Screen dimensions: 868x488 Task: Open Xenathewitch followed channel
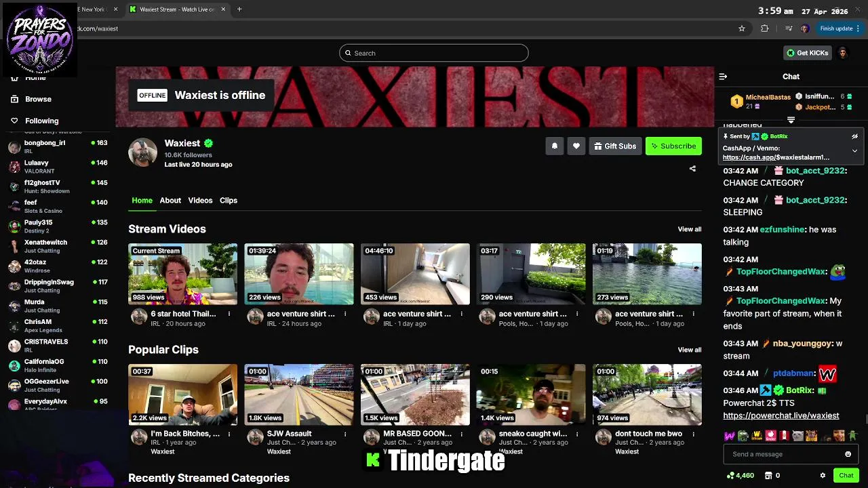[x=57, y=246]
